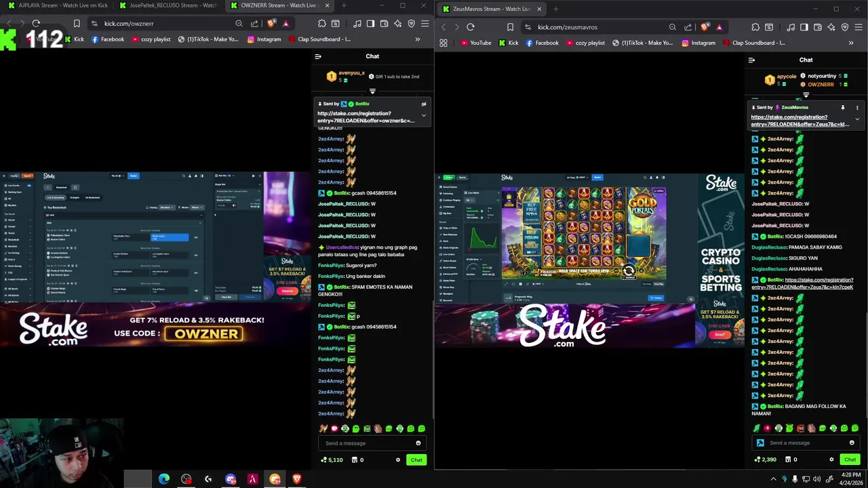The width and height of the screenshot is (868, 488).
Task: Reload the kick.com/zeusmavros page
Action: tap(470, 27)
